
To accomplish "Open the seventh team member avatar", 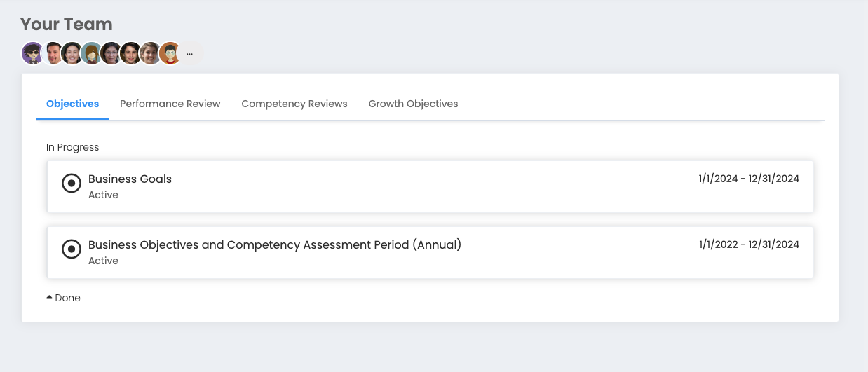I will click(150, 53).
